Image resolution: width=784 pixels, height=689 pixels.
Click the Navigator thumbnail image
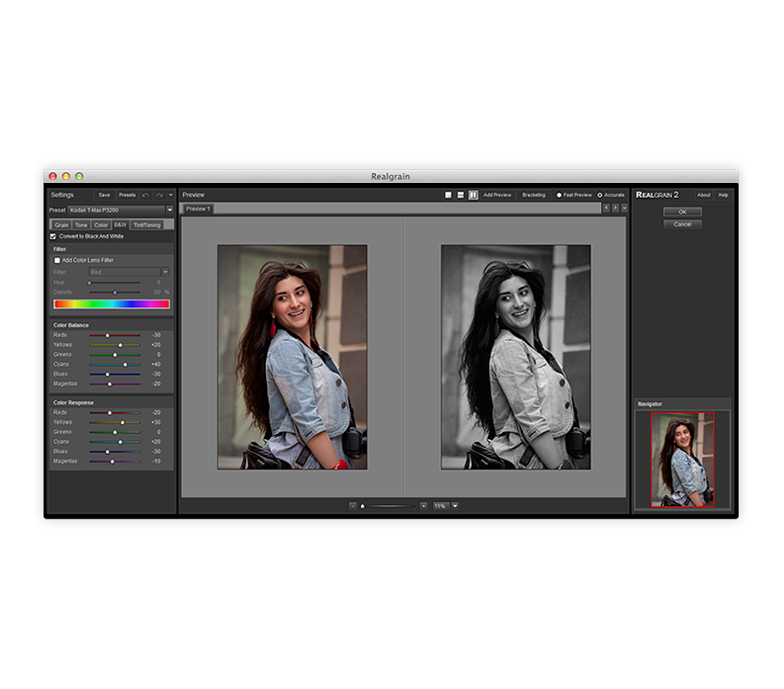tap(682, 459)
